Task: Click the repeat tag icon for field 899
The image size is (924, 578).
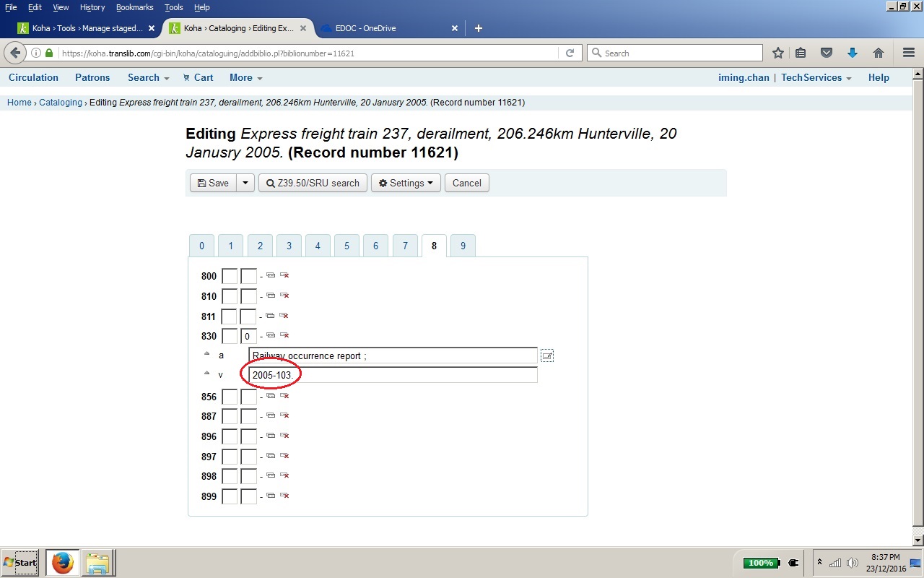Action: [271, 496]
